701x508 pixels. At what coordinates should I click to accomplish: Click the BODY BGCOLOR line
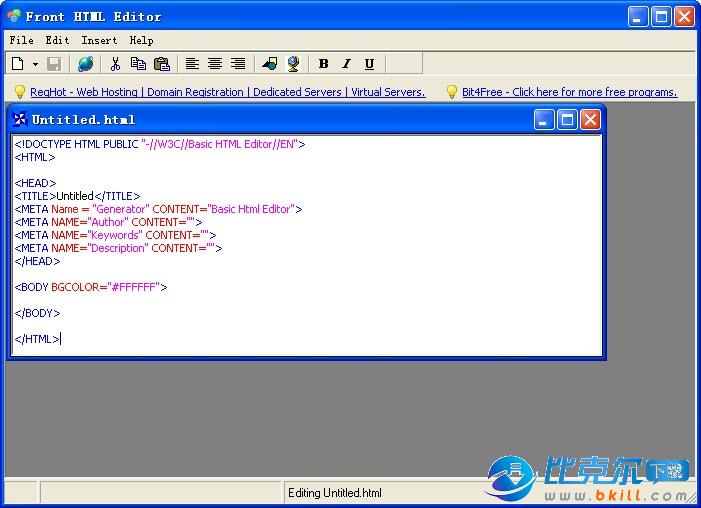click(91, 287)
